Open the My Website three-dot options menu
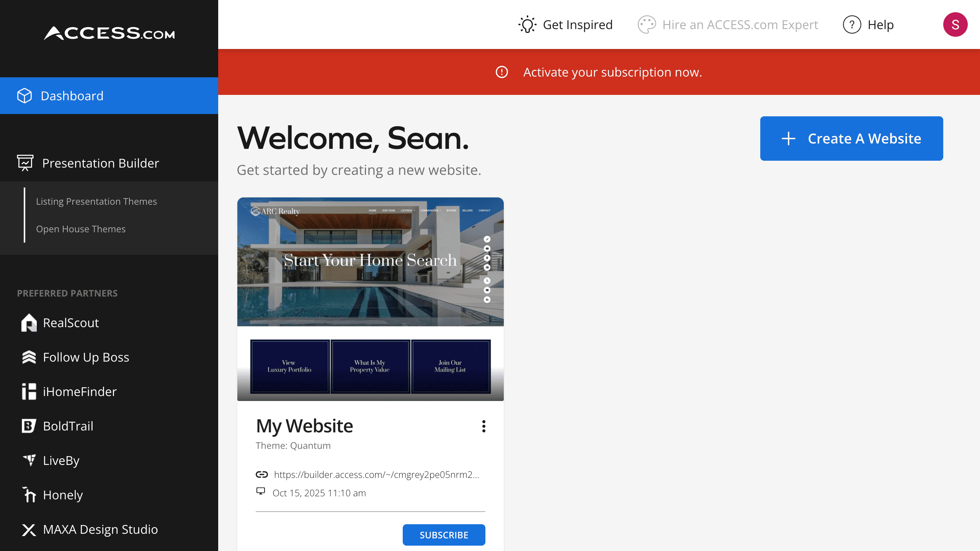Viewport: 980px width, 551px height. [483, 427]
